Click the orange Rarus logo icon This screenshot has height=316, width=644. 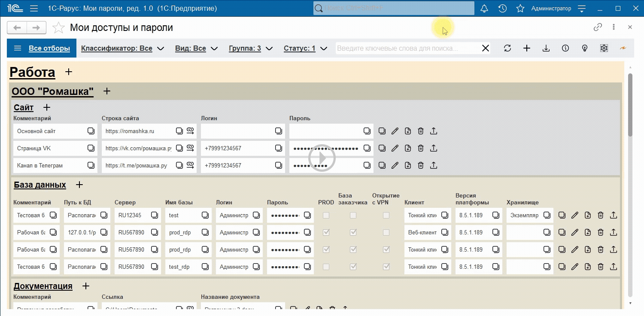623,48
